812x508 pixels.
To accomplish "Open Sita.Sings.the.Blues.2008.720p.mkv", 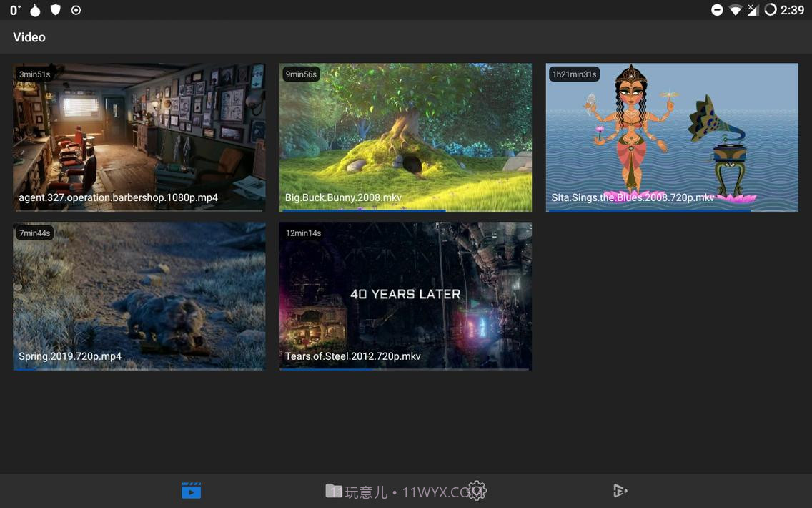I will (x=672, y=136).
